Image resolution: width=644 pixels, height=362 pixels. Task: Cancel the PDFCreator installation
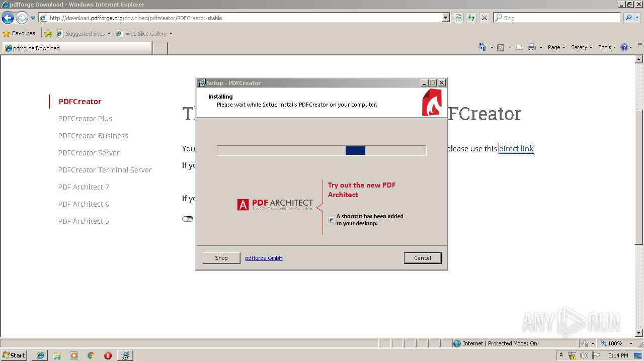click(423, 258)
